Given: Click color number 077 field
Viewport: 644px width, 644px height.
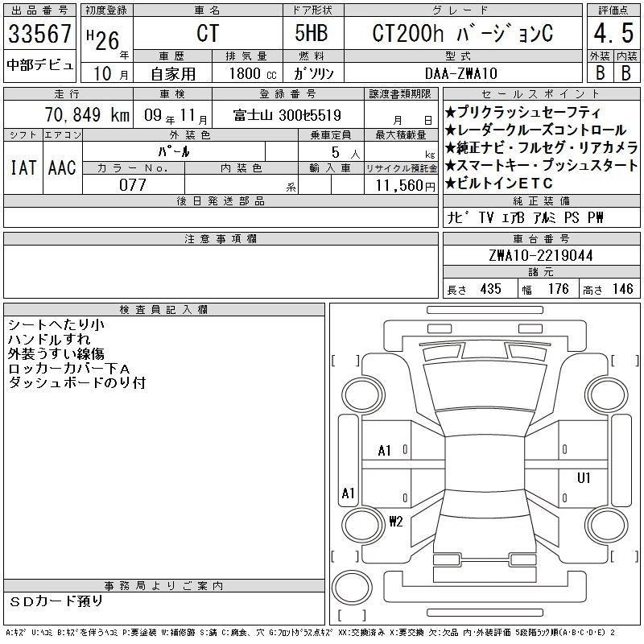Looking at the screenshot, I should click(x=133, y=185).
